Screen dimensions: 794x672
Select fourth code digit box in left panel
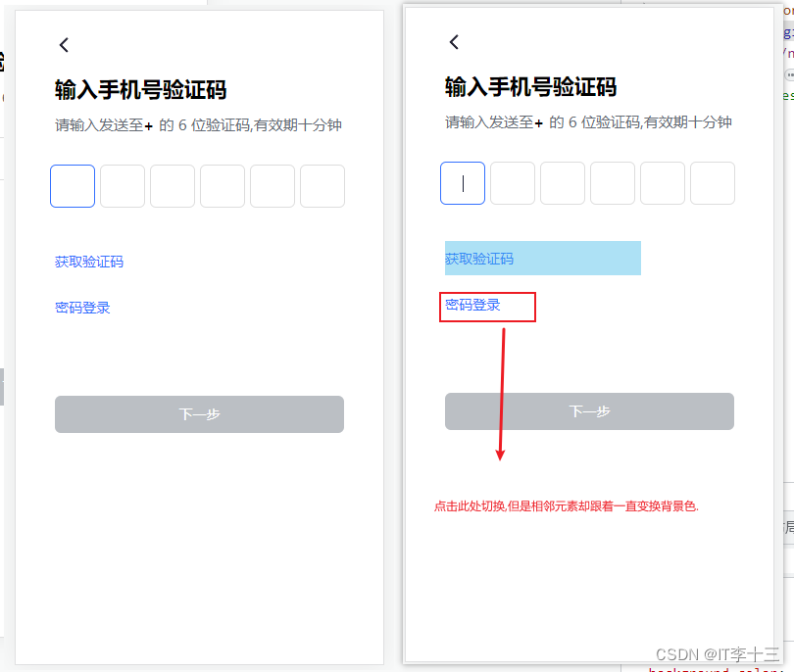click(223, 186)
